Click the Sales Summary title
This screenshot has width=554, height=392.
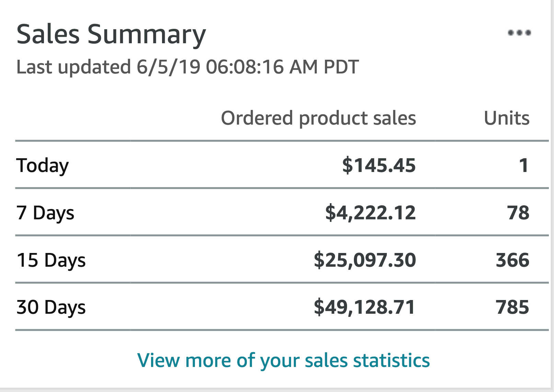[111, 35]
